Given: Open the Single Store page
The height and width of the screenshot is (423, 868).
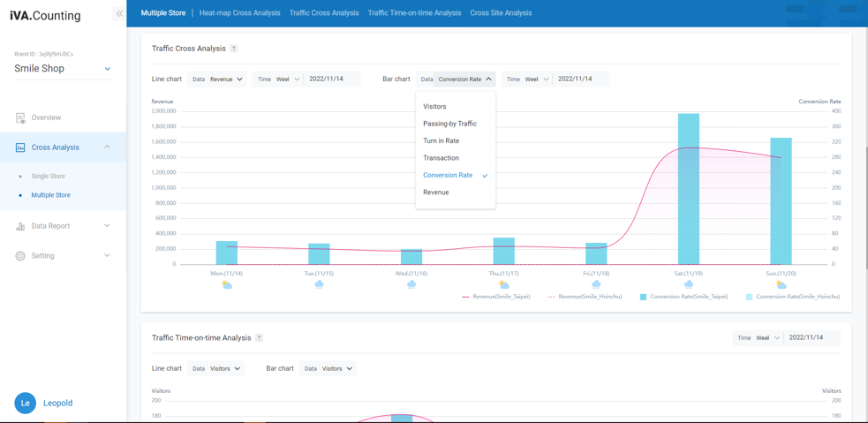Looking at the screenshot, I should (x=48, y=176).
